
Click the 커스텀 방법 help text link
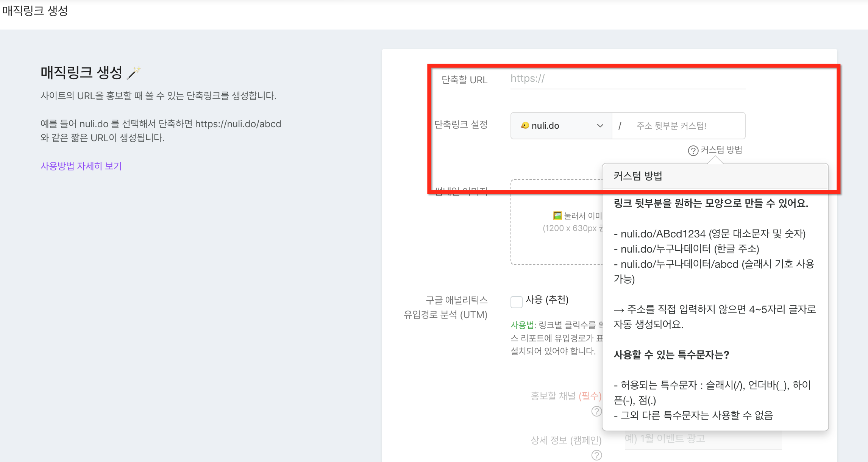tap(721, 150)
